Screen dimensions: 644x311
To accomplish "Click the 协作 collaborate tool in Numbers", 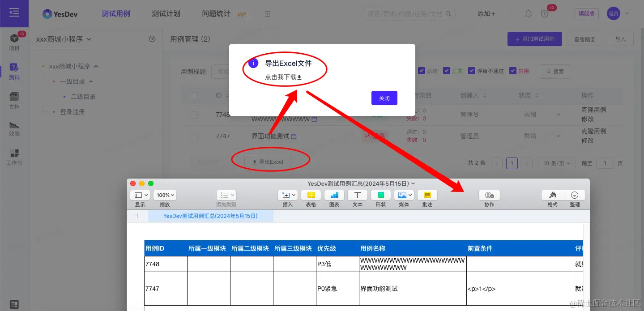I will coord(489,195).
